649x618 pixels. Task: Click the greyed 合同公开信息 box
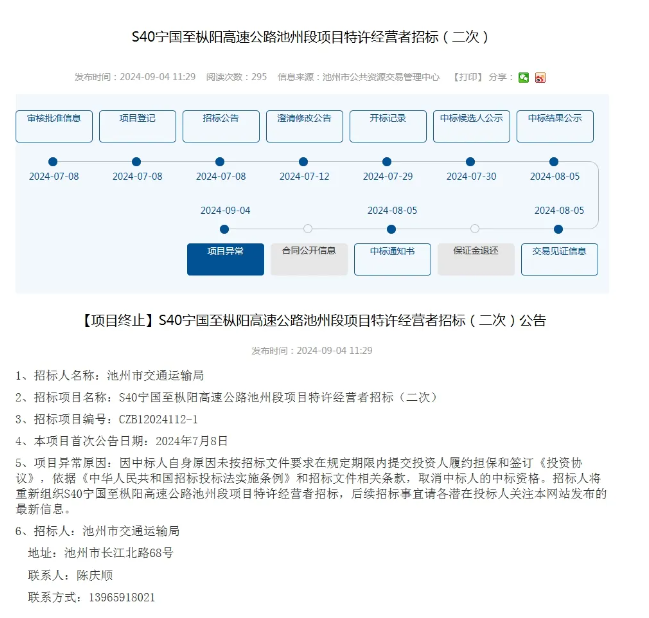point(308,257)
